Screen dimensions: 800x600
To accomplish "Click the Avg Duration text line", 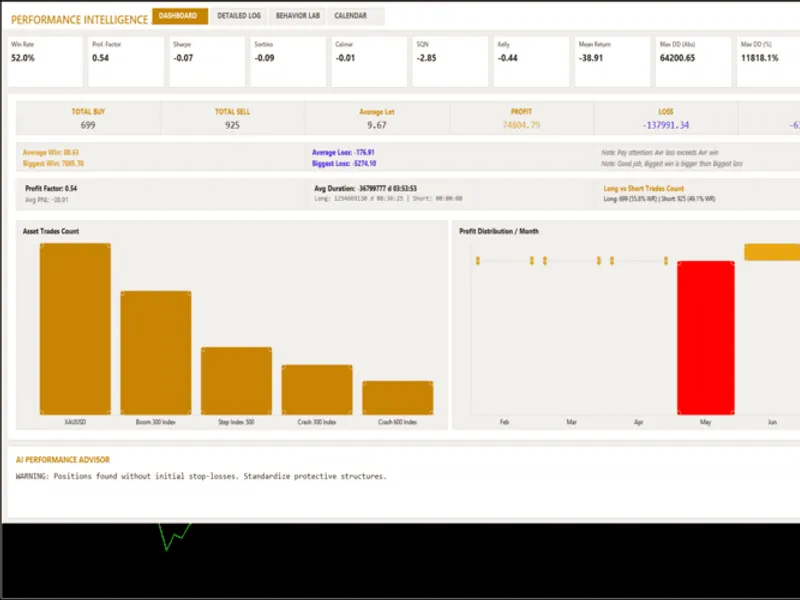I will tap(365, 188).
